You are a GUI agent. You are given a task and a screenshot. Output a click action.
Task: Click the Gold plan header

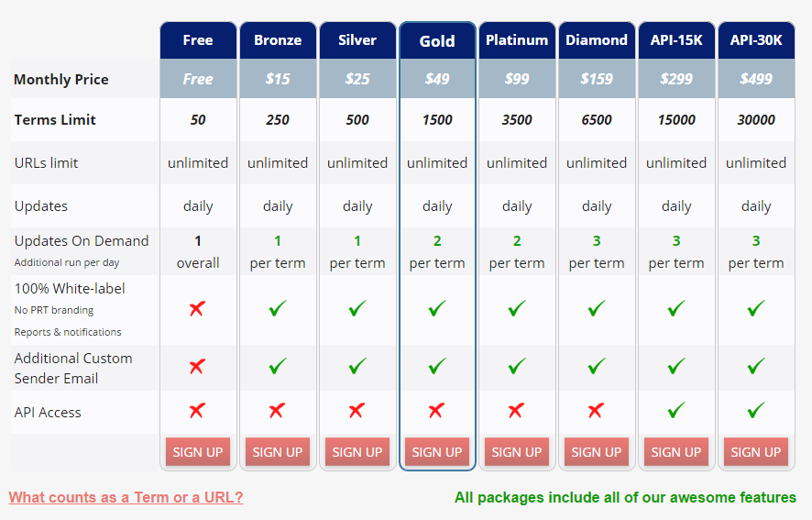[x=437, y=40]
